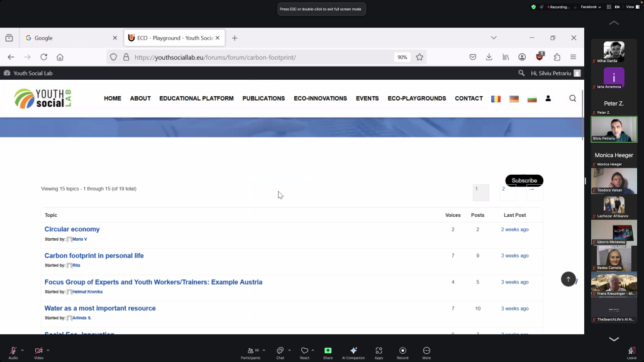Go to browser home page
Screen dimensions: 644x362
point(60,57)
